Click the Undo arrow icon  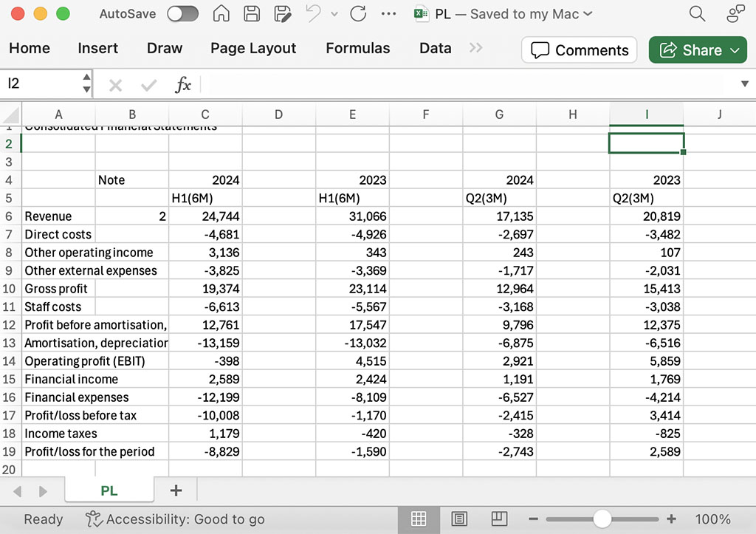tap(314, 14)
